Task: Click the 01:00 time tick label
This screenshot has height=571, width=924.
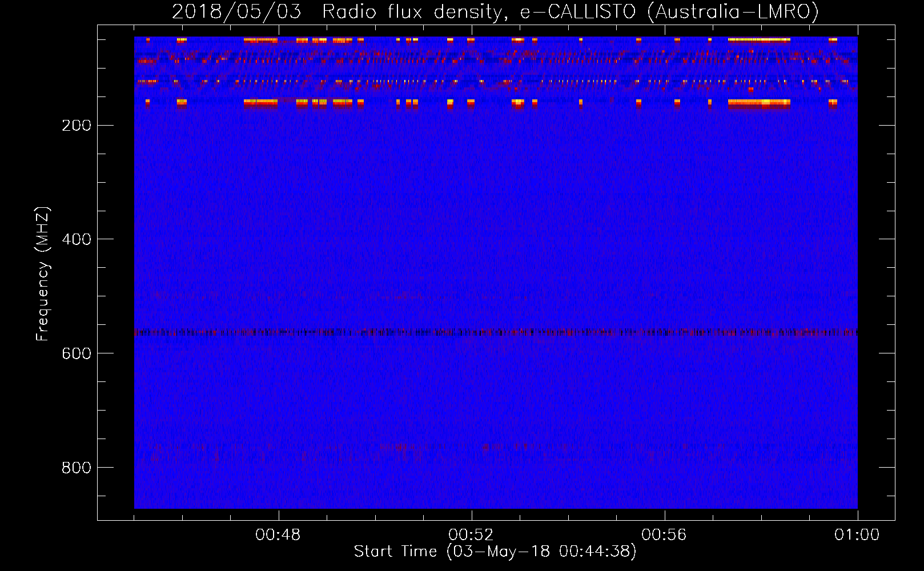Action: click(857, 535)
